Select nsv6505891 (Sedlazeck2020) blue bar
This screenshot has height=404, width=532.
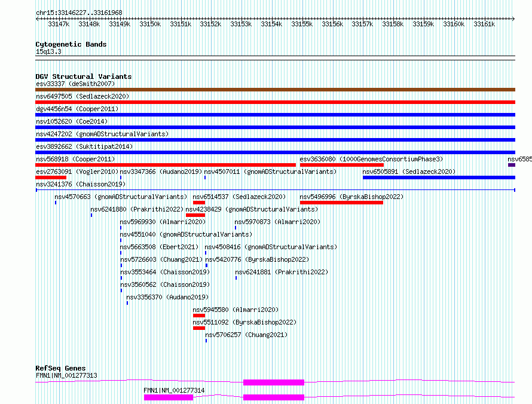pyautogui.click(x=439, y=177)
